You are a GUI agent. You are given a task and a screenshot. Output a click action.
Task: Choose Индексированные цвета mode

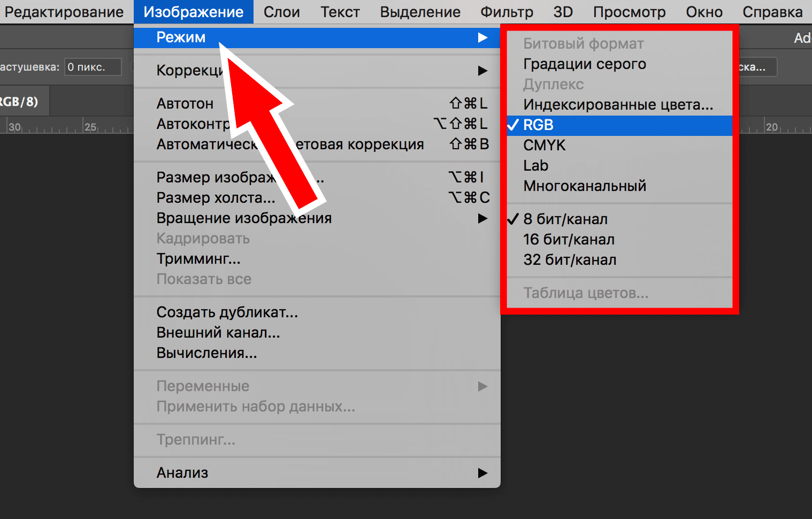coord(618,105)
